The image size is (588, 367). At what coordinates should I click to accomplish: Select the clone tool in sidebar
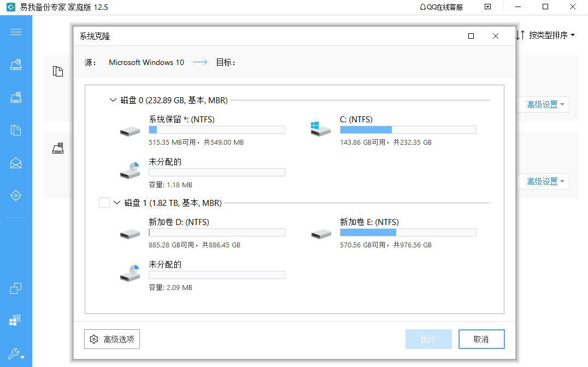click(16, 288)
